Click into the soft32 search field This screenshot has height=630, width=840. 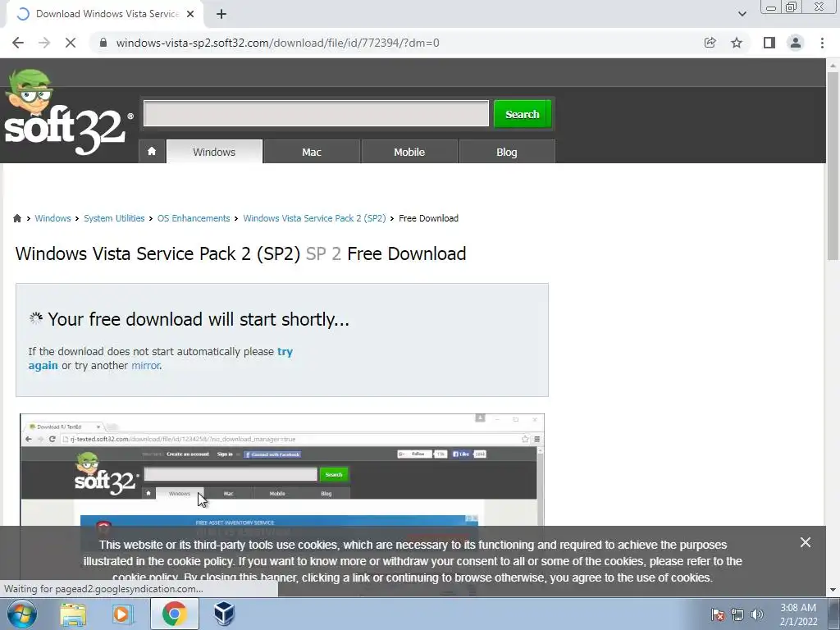pos(316,113)
